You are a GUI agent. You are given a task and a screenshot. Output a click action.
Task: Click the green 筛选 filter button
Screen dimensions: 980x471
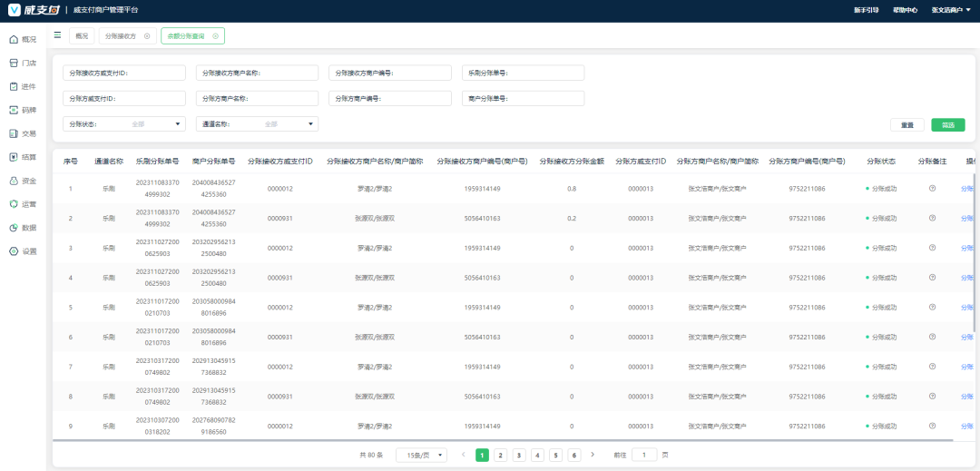(947, 125)
